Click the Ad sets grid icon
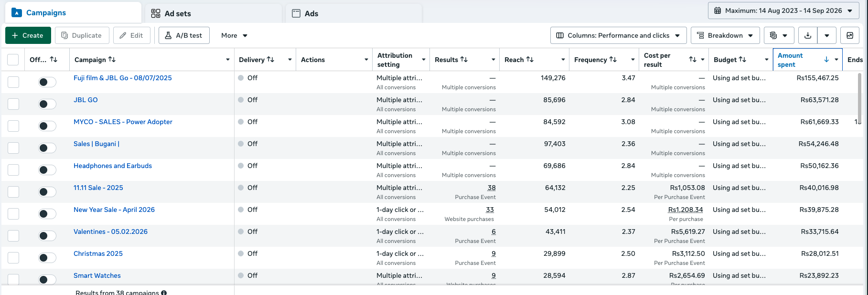The width and height of the screenshot is (868, 295). [x=156, y=13]
